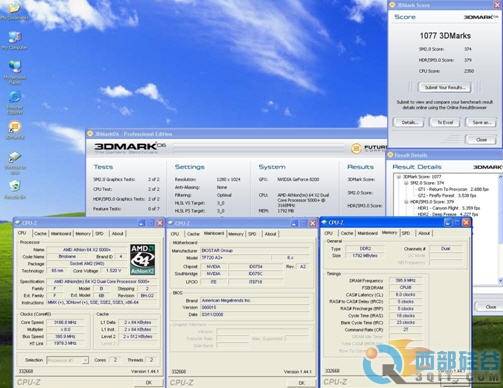Click the memory Size 1792 MBytes field
The height and width of the screenshot is (388, 503).
365,256
